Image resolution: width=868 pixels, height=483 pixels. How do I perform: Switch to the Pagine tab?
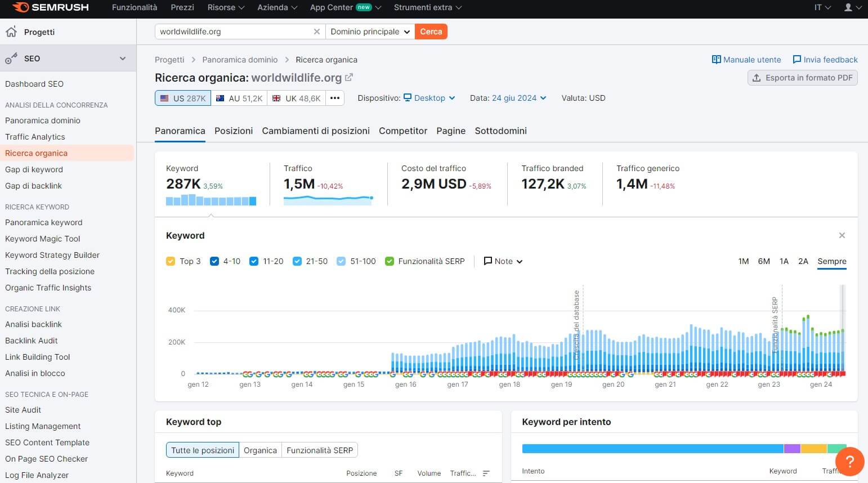tap(451, 131)
